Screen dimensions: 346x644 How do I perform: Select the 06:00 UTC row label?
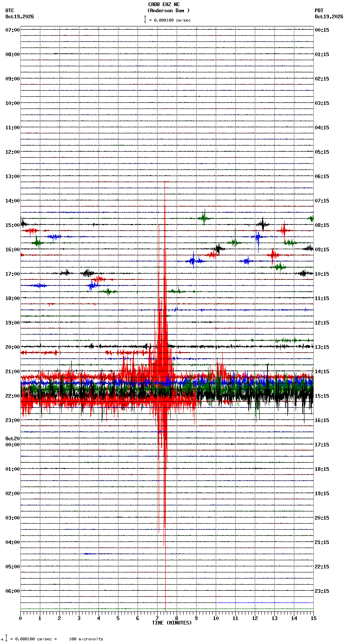pyautogui.click(x=13, y=591)
